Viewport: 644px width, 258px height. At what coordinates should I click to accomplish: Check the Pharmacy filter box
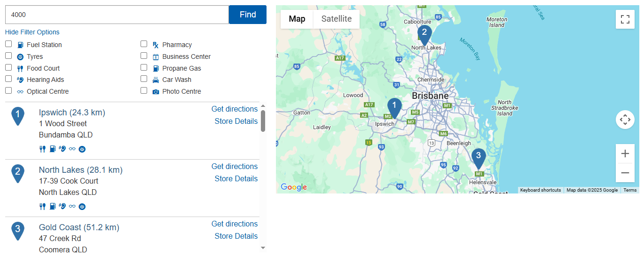(144, 44)
